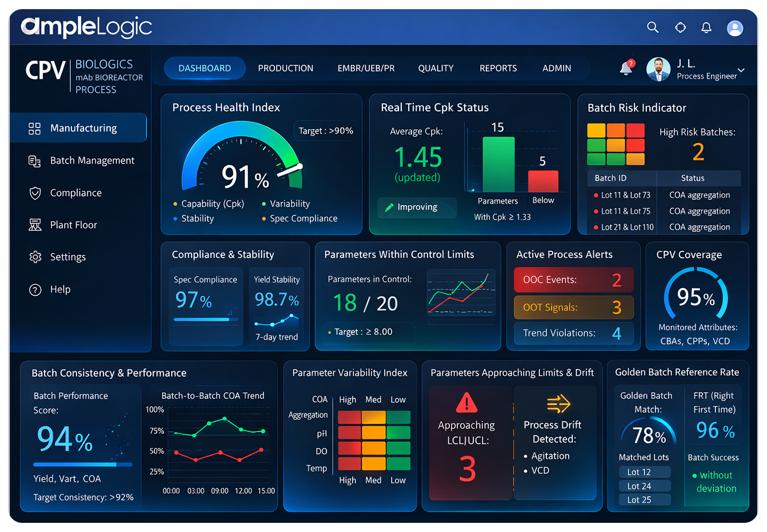Open the search magnifier in the top bar
The width and height of the screenshot is (767, 532).
[x=653, y=27]
